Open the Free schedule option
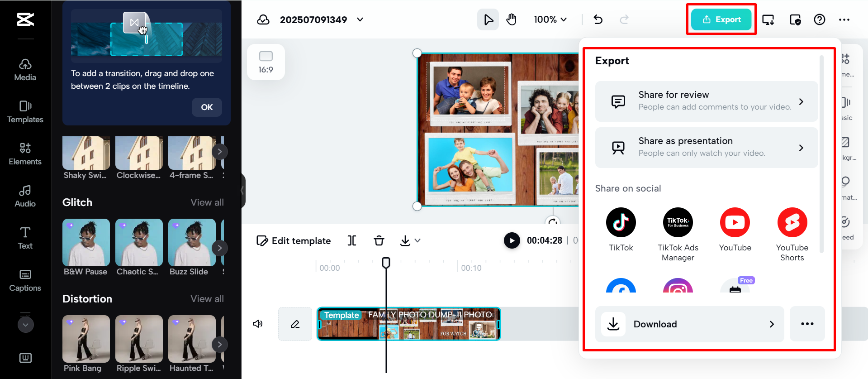This screenshot has width=868, height=379. click(736, 285)
